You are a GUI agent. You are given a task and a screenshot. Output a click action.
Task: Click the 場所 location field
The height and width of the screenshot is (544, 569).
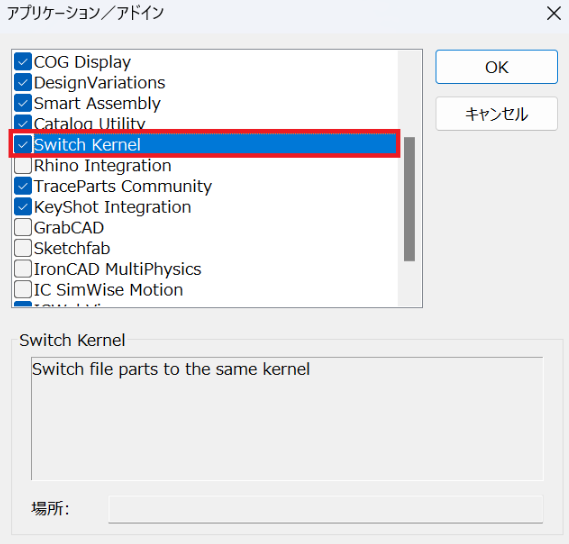[x=326, y=509]
